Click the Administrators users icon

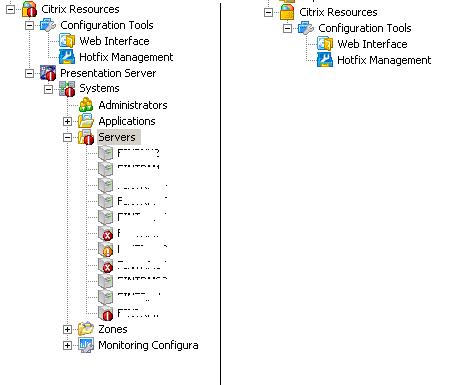[86, 105]
